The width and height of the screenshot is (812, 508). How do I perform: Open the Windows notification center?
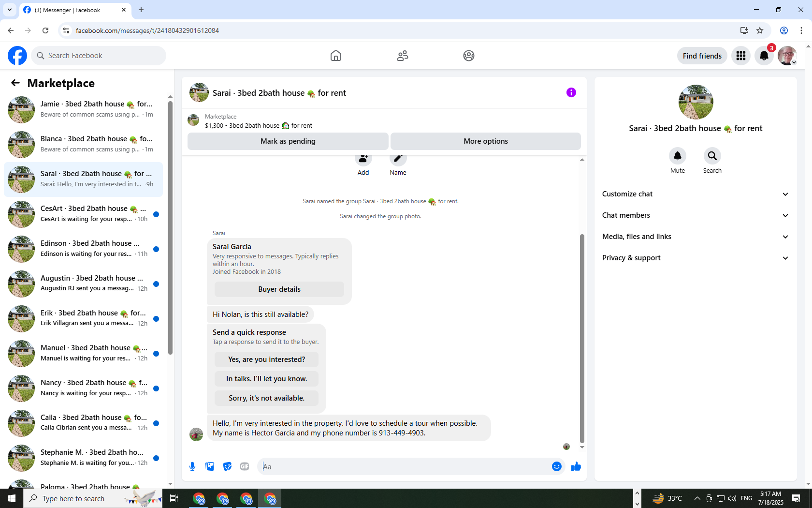click(x=796, y=498)
